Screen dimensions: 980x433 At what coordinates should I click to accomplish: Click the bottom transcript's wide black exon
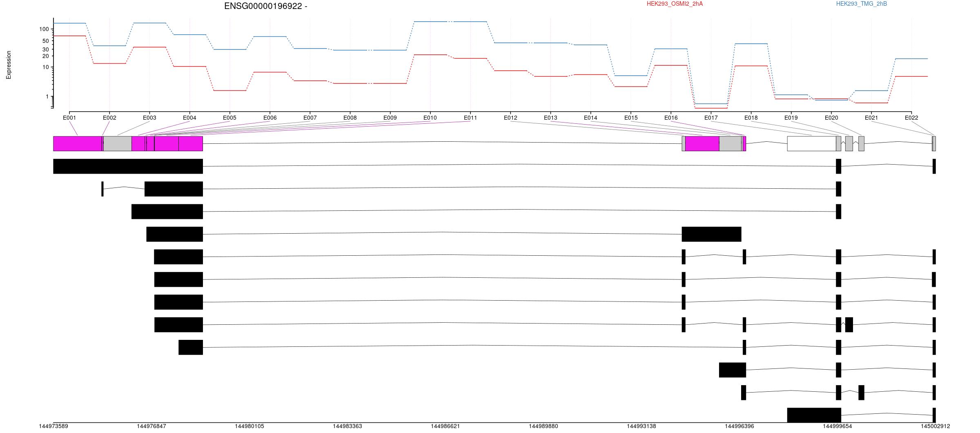coord(814,415)
